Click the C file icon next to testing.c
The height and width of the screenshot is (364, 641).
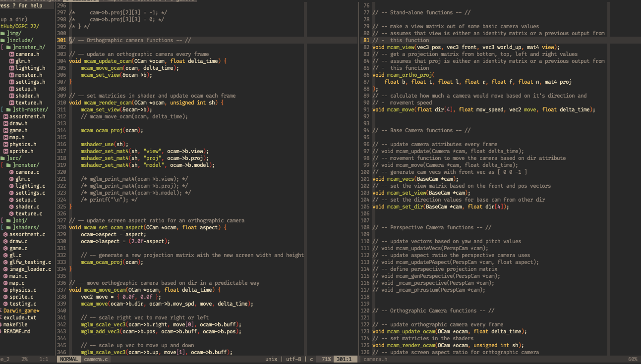[5, 304]
